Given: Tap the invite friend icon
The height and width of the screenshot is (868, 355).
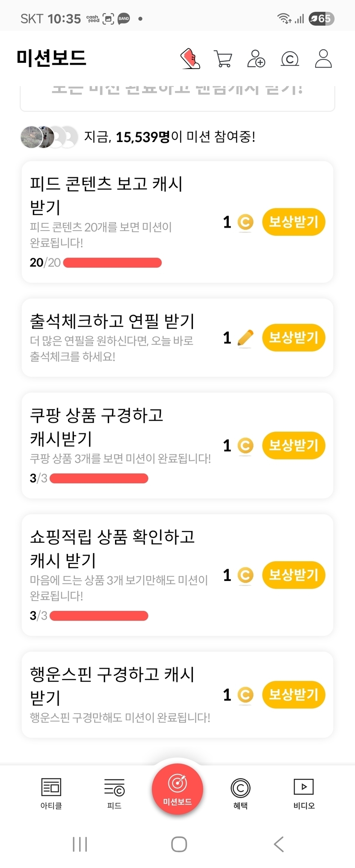Looking at the screenshot, I should pyautogui.click(x=256, y=59).
